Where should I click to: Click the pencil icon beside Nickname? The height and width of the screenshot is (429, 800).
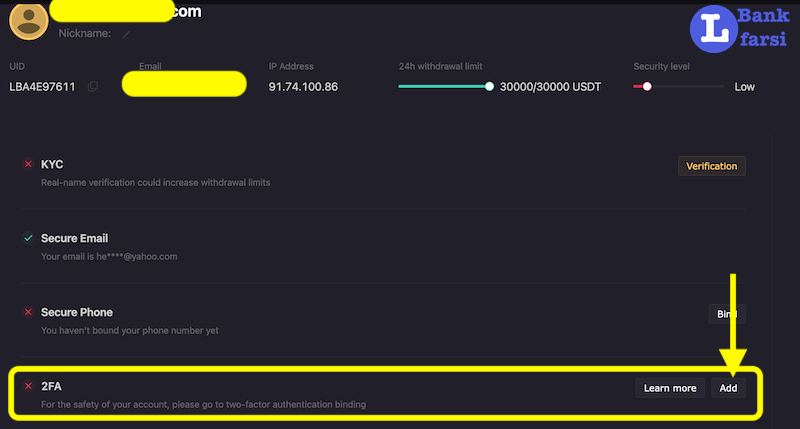tap(126, 34)
